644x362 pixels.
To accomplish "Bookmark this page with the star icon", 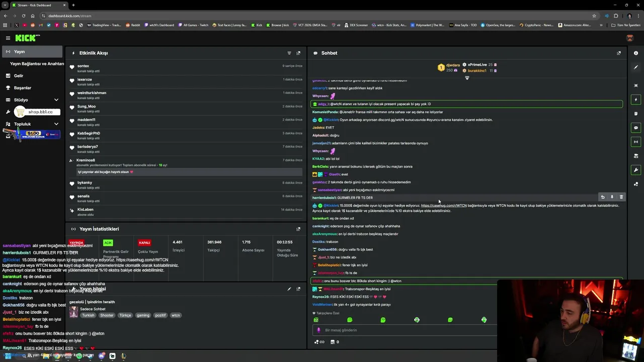I will (x=594, y=16).
